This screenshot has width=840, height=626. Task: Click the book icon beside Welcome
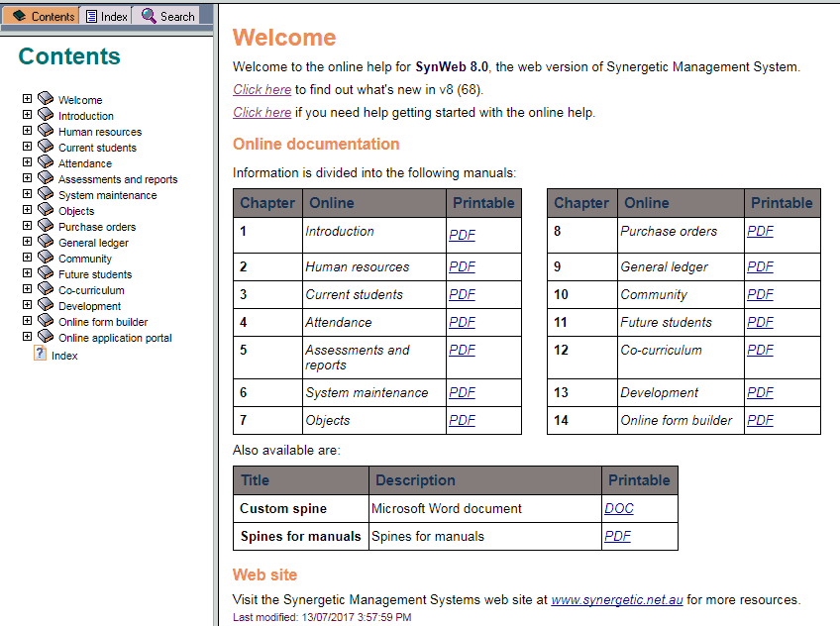[x=46, y=98]
